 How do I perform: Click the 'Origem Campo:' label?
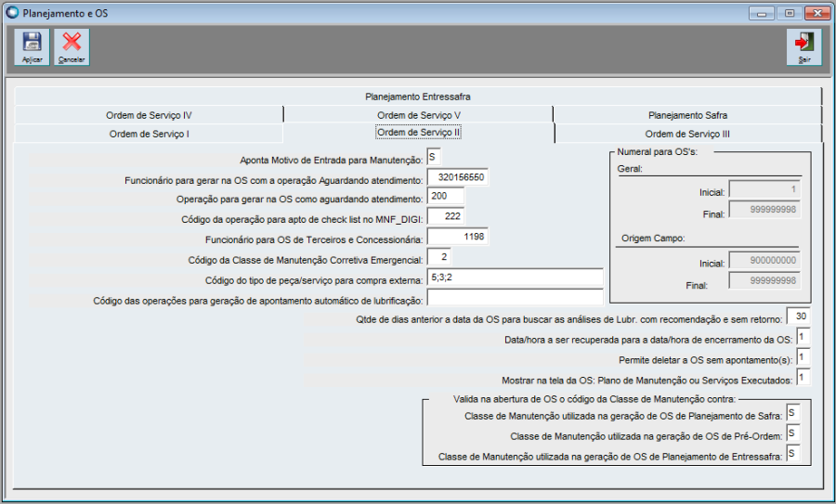point(653,239)
